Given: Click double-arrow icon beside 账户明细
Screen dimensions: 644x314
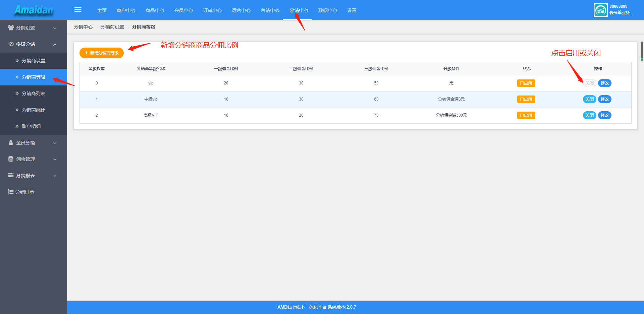Looking at the screenshot, I should 17,126.
